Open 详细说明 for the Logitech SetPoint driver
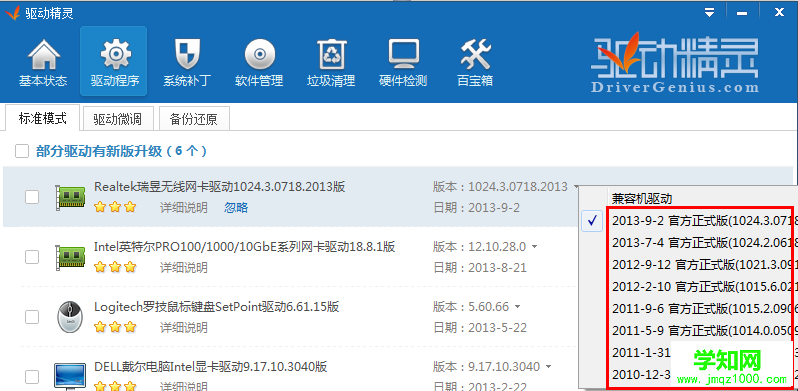The height and width of the screenshot is (391, 798). 184,327
